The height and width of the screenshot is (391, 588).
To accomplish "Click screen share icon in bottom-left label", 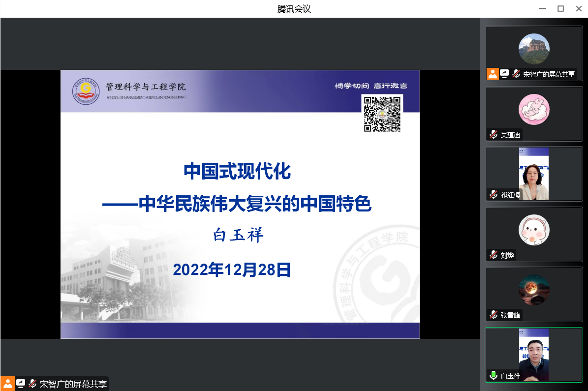I will 21,384.
